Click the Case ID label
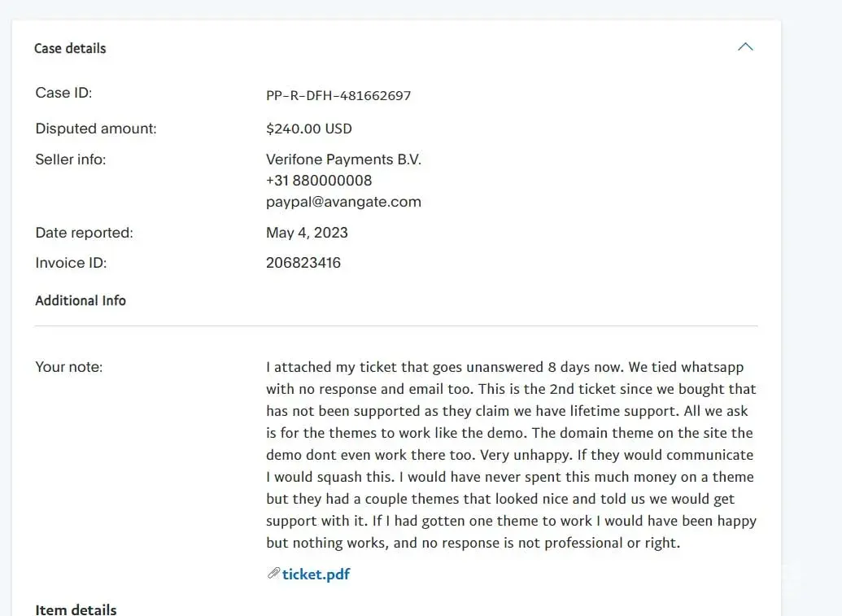The width and height of the screenshot is (842, 616). point(63,93)
